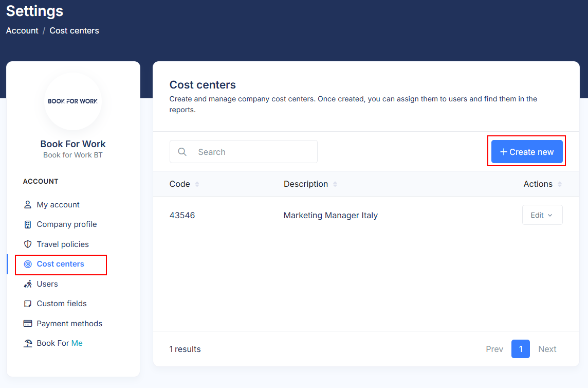Sort by Code column arrows
Image resolution: width=588 pixels, height=388 pixels.
[197, 184]
